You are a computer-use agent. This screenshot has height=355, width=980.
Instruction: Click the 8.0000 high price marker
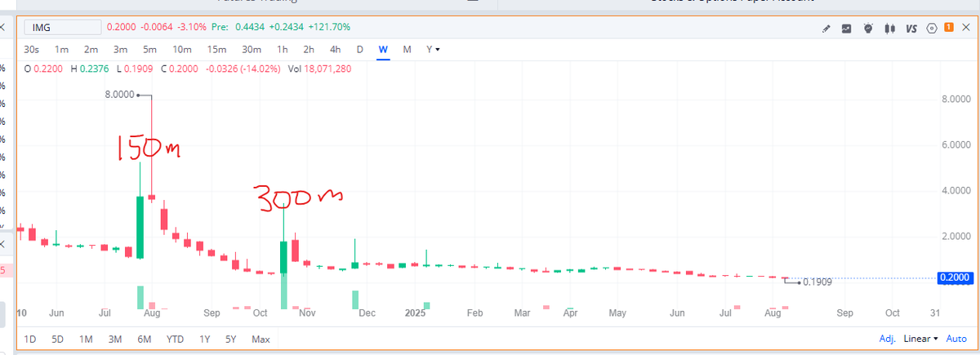click(x=120, y=95)
